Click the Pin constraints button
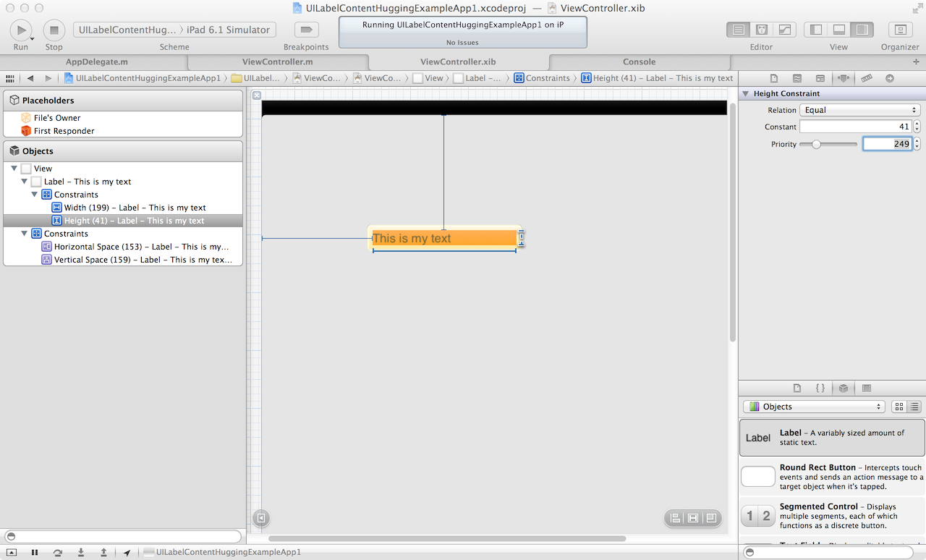 click(x=693, y=518)
